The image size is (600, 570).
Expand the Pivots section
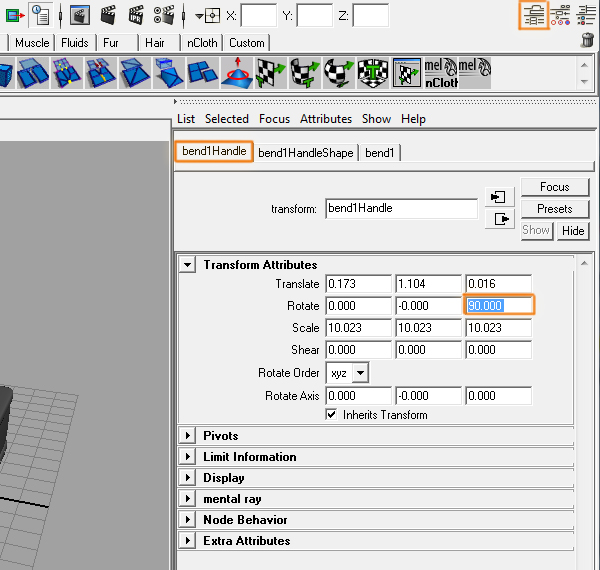pyautogui.click(x=187, y=436)
